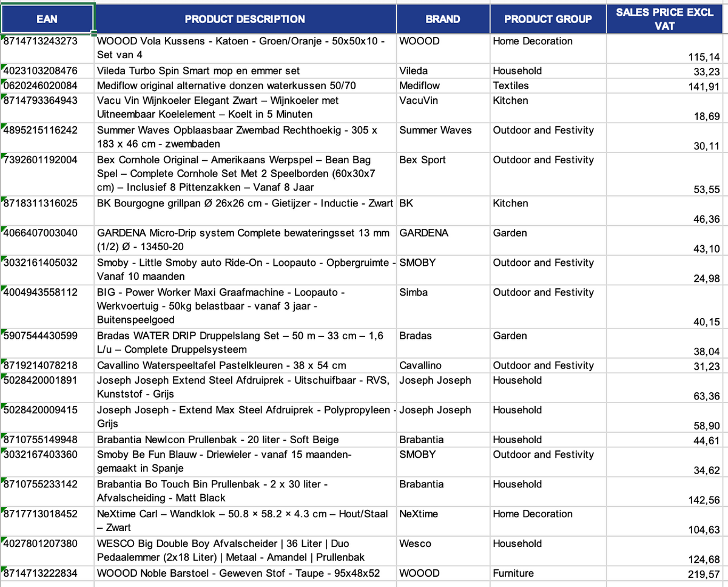Viewport: 728px width, 587px height.
Task: Click EAN cell 5028420009415
Action: click(47, 417)
